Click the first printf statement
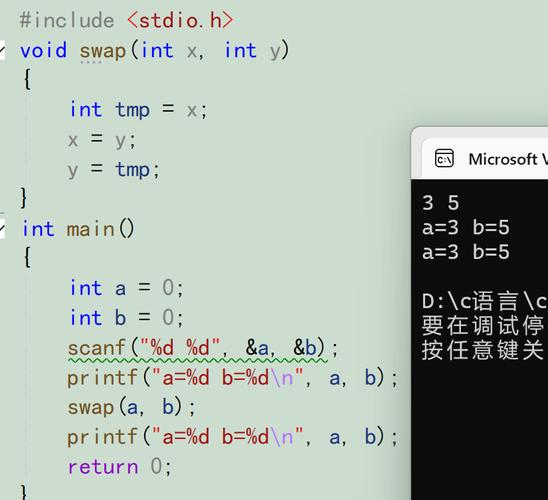The height and width of the screenshot is (500, 548). click(232, 378)
